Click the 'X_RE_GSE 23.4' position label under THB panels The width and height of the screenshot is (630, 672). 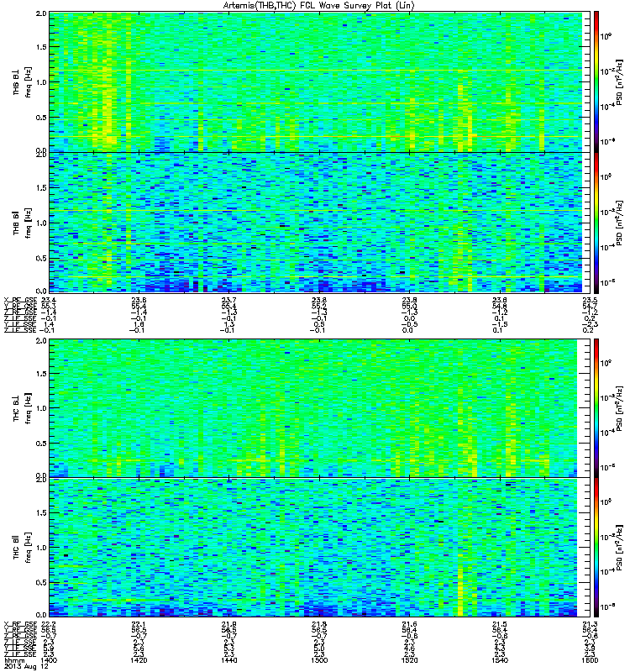pyautogui.click(x=30, y=300)
